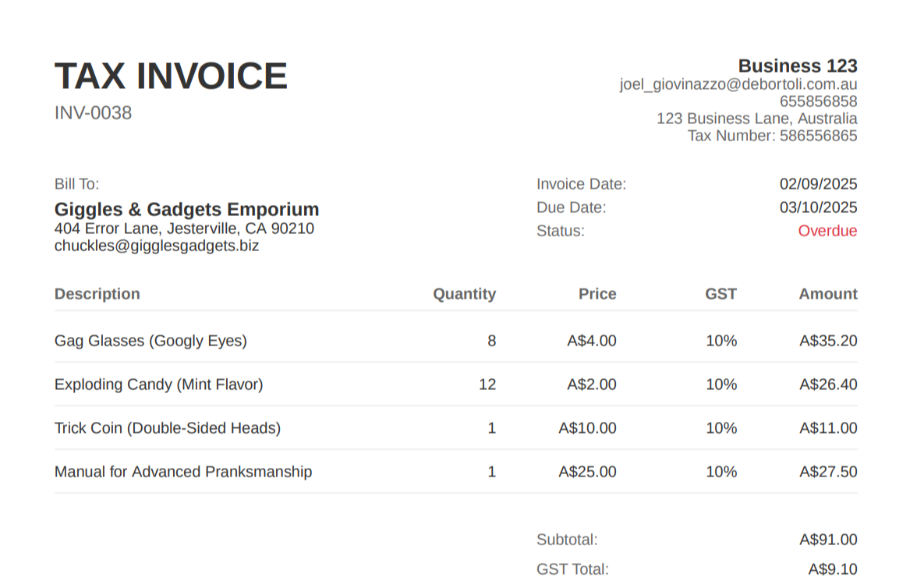This screenshot has height=588, width=917.
Task: Click Manual for Advanced Pranksmanship item
Action: coord(183,472)
